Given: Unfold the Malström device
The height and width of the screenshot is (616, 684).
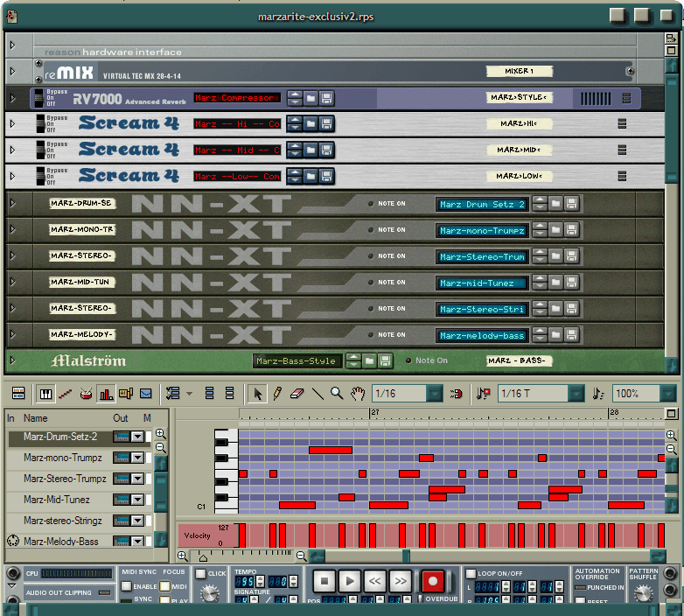Looking at the screenshot, I should coord(12,360).
